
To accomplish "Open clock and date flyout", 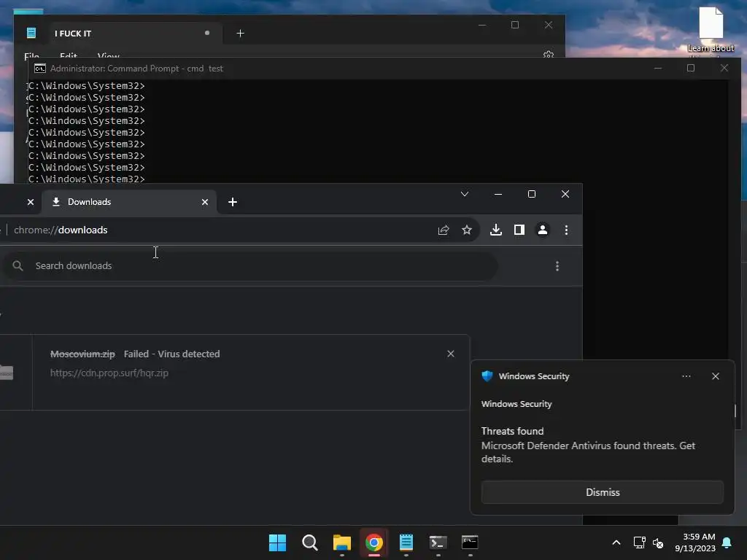I will click(x=695, y=542).
